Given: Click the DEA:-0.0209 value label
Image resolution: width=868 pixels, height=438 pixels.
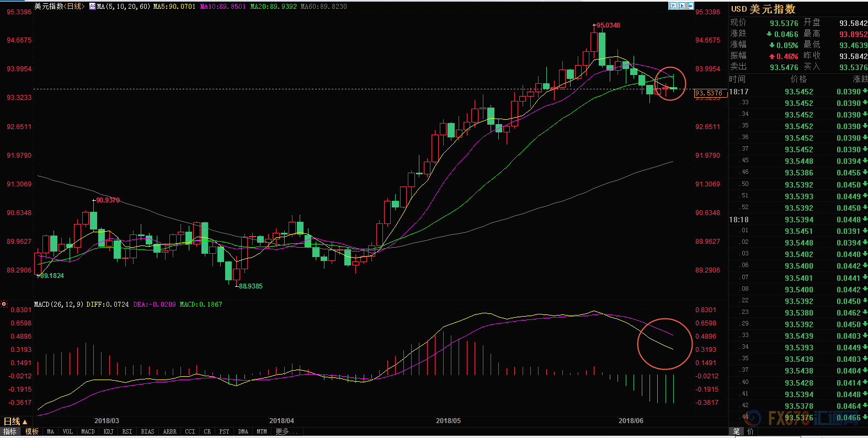Looking at the screenshot, I should (x=155, y=305).
